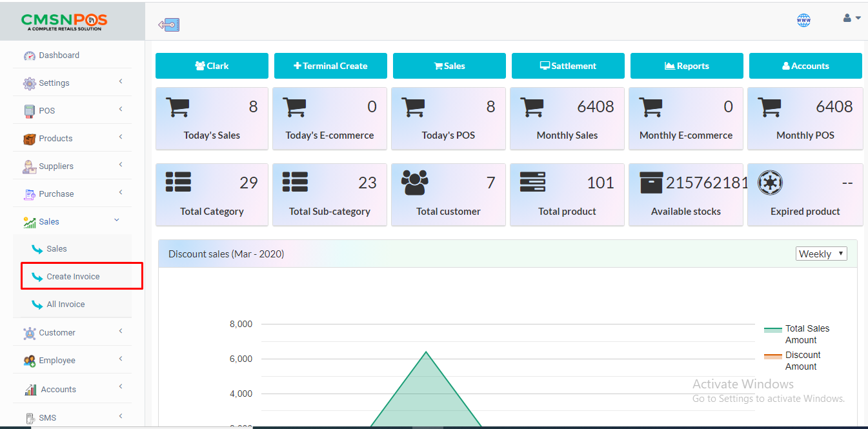The height and width of the screenshot is (429, 868).
Task: Click the SMS phone icon
Action: pyautogui.click(x=30, y=418)
